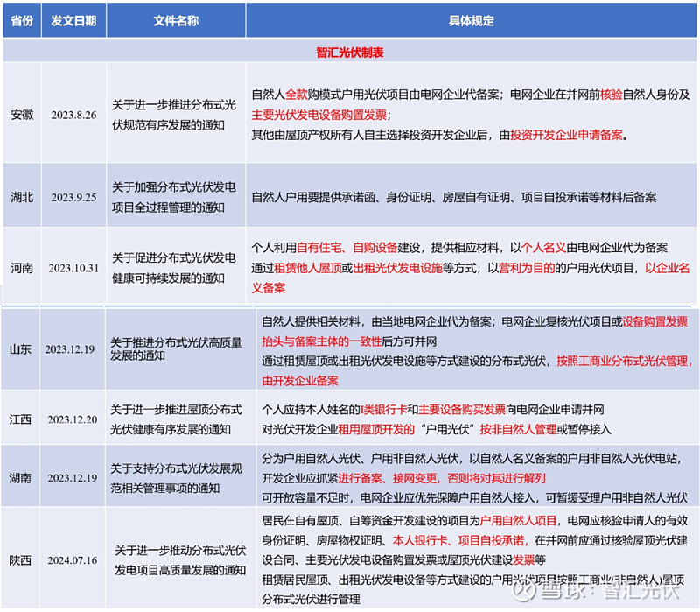
Task: Click 关于推进分布式光伏高质量发展的通知 document name
Action: pos(176,348)
